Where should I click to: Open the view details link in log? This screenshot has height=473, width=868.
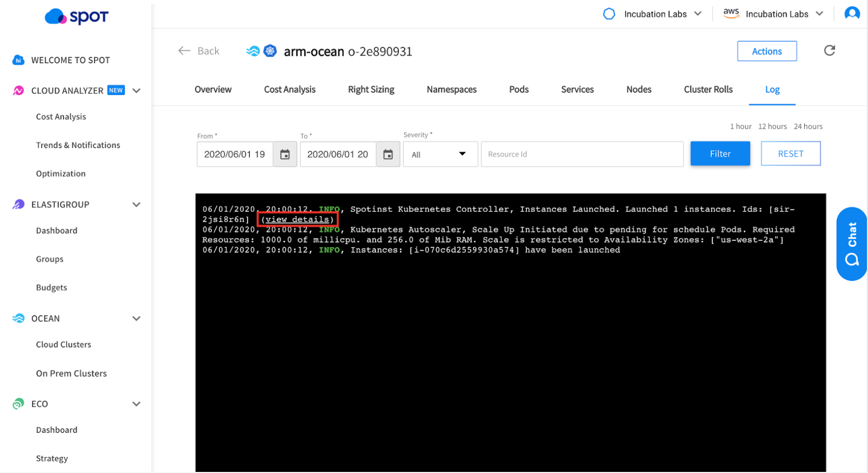point(297,219)
